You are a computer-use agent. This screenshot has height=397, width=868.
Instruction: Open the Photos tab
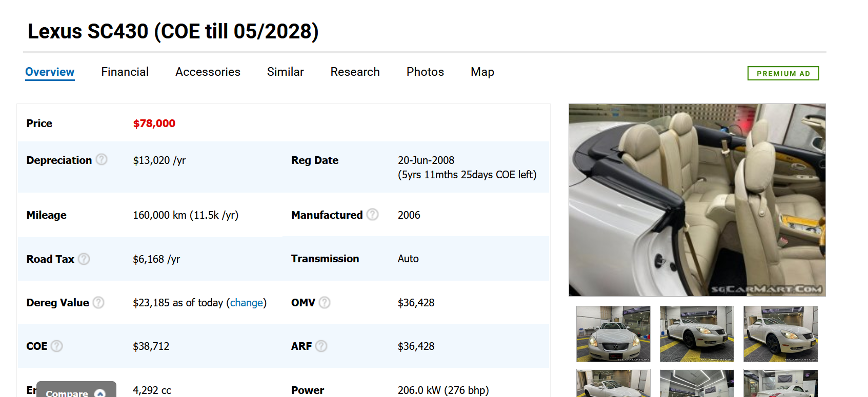pos(425,72)
